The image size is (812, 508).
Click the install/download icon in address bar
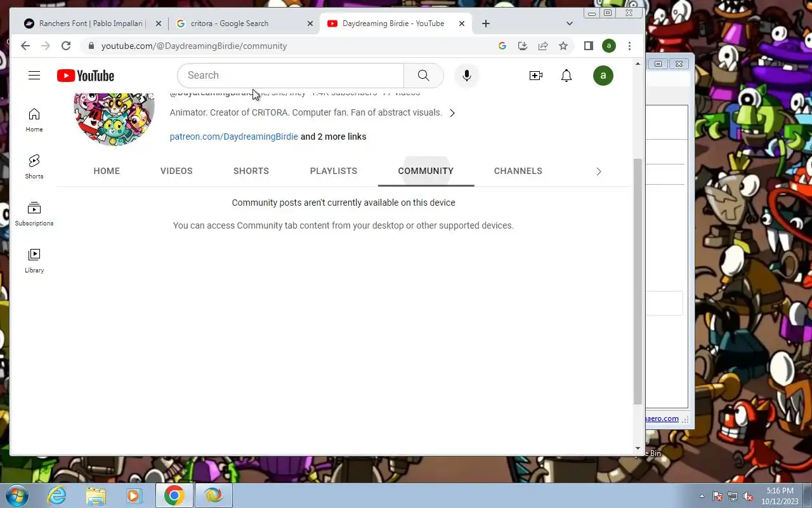[x=523, y=46]
